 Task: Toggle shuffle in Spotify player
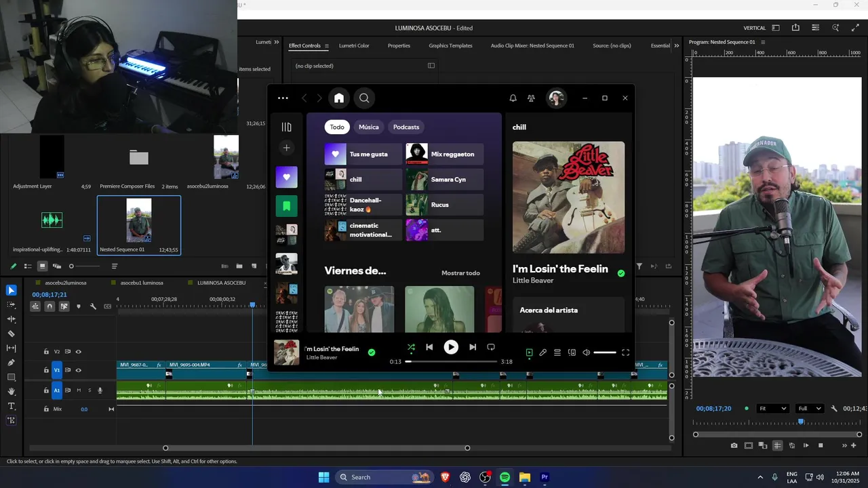click(x=411, y=347)
